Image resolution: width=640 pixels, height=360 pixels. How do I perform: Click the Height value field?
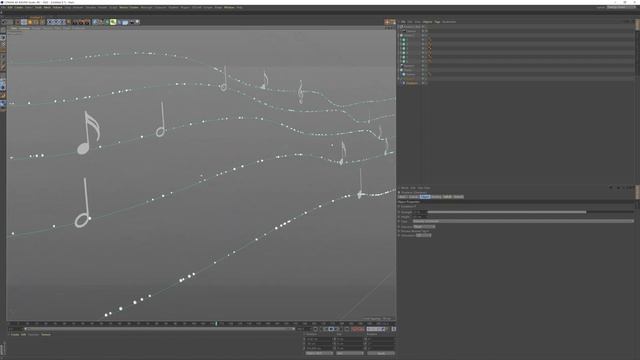(x=420, y=217)
